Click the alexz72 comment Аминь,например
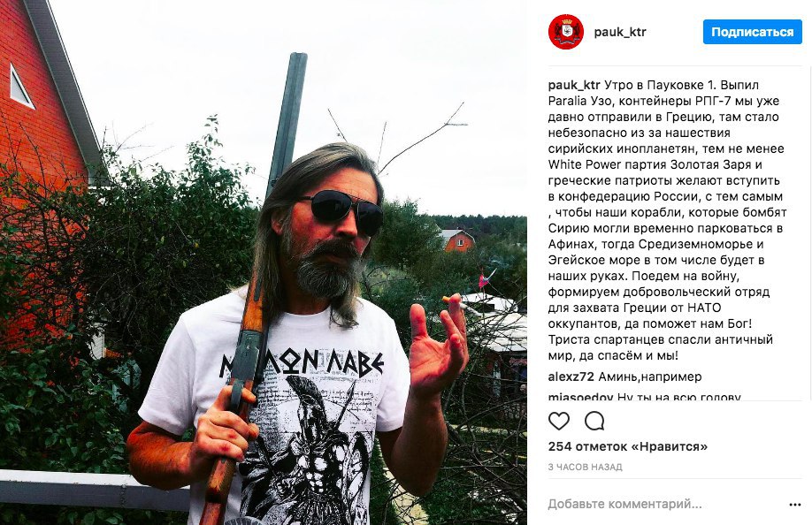 tap(650, 377)
